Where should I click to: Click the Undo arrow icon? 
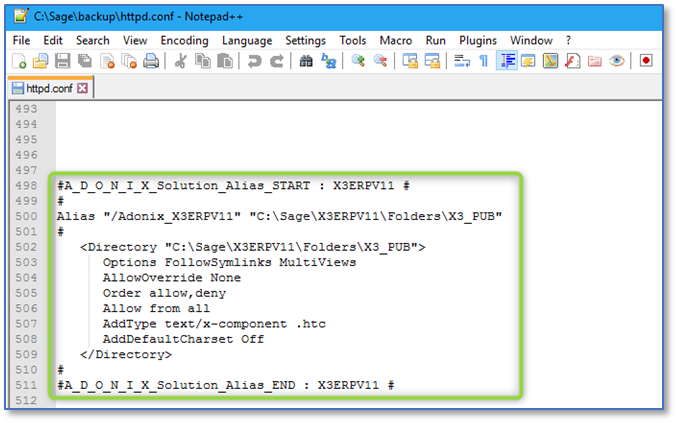tap(254, 61)
